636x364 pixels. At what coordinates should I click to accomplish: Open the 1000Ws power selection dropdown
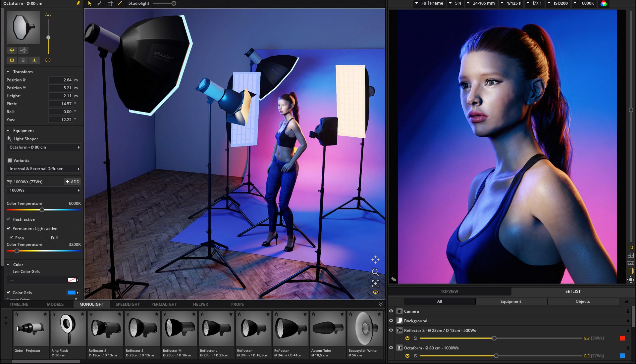click(x=43, y=190)
